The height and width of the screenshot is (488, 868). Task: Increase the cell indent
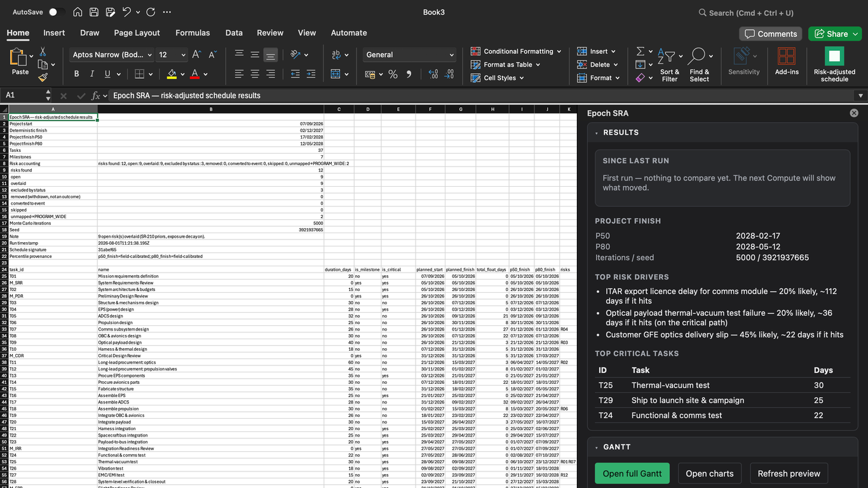(x=311, y=74)
